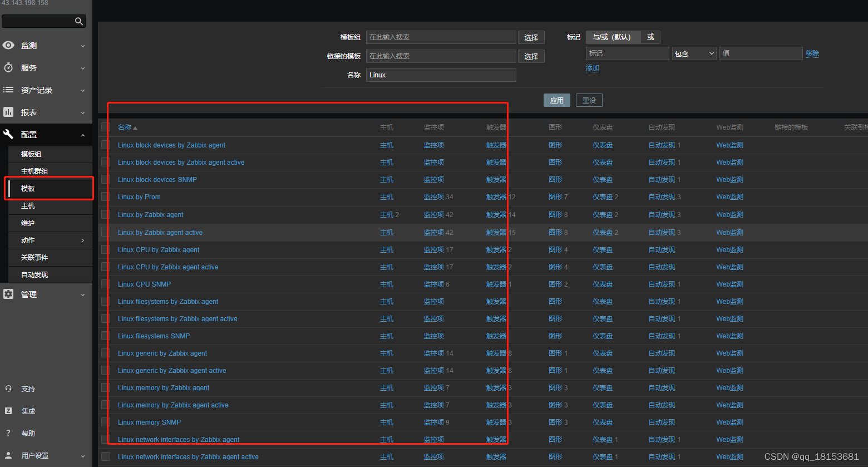Viewport: 868px width, 467px height.
Task: Open the 主机 sidebar menu item
Action: [51, 206]
